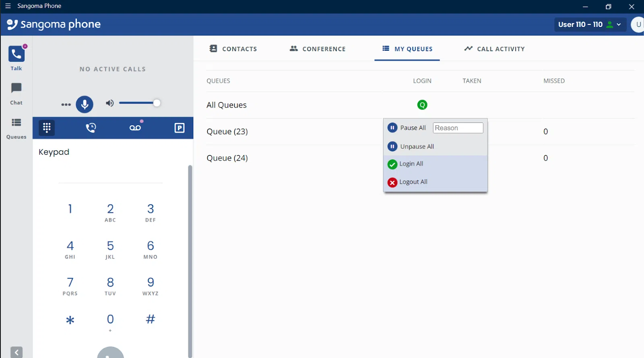The width and height of the screenshot is (644, 358).
Task: Click Queue (23) missed count 0
Action: pyautogui.click(x=546, y=132)
